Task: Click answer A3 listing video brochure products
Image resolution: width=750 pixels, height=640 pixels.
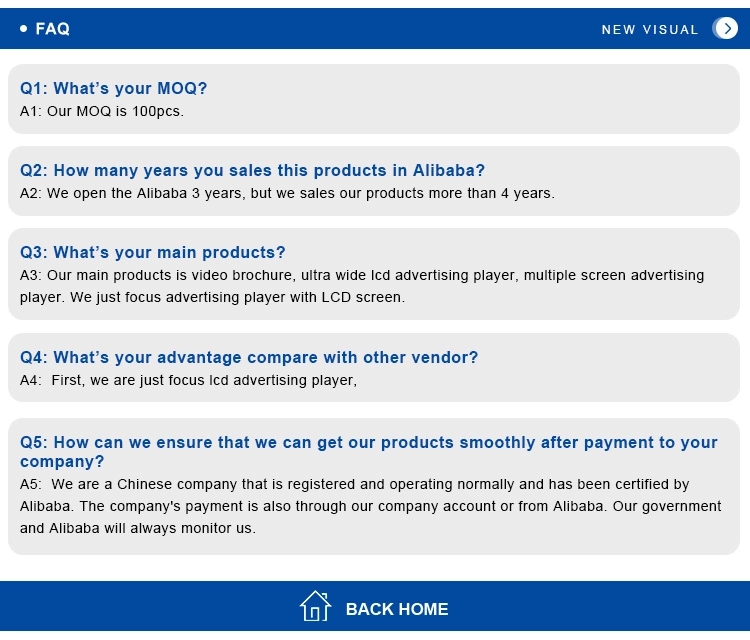Action: (362, 286)
